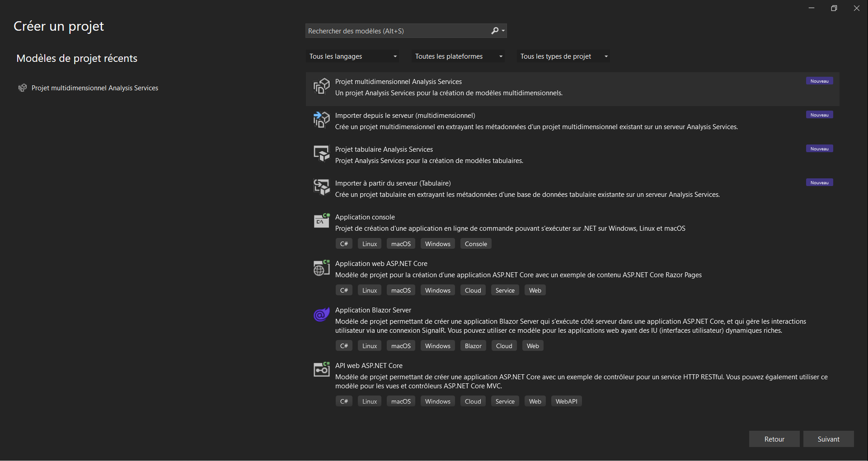
Task: Click the Suivant button
Action: coord(828,439)
